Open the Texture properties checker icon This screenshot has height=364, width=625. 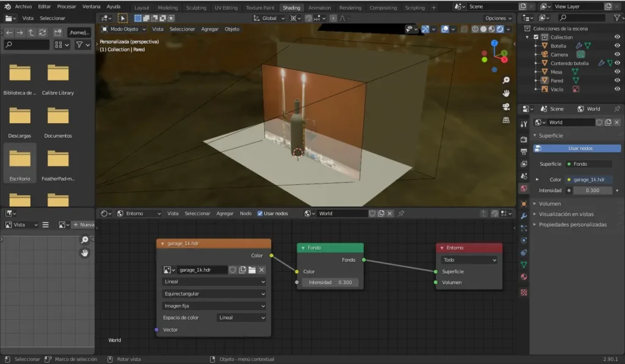tap(524, 293)
